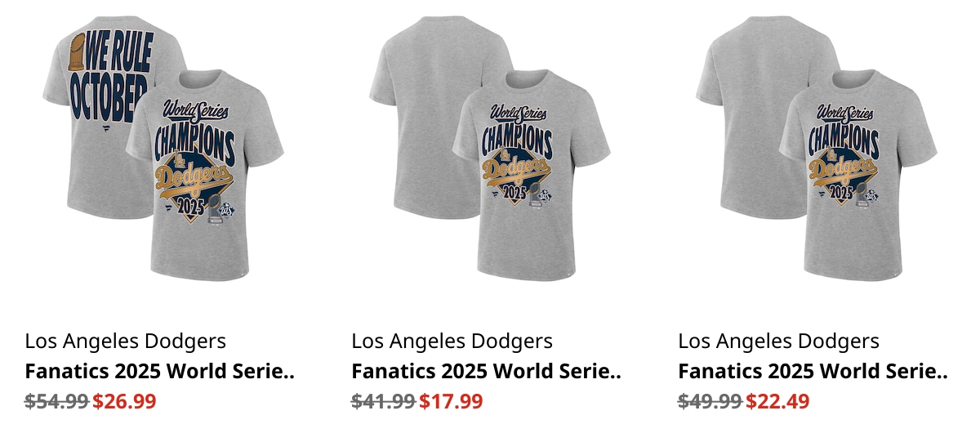Screen dimensions: 980x433
Task: Click the red $26.99 sale price
Action: coord(124,401)
